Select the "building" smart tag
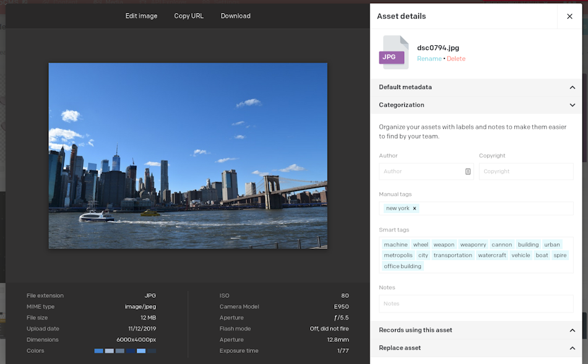This screenshot has height=364, width=588. coord(528,244)
